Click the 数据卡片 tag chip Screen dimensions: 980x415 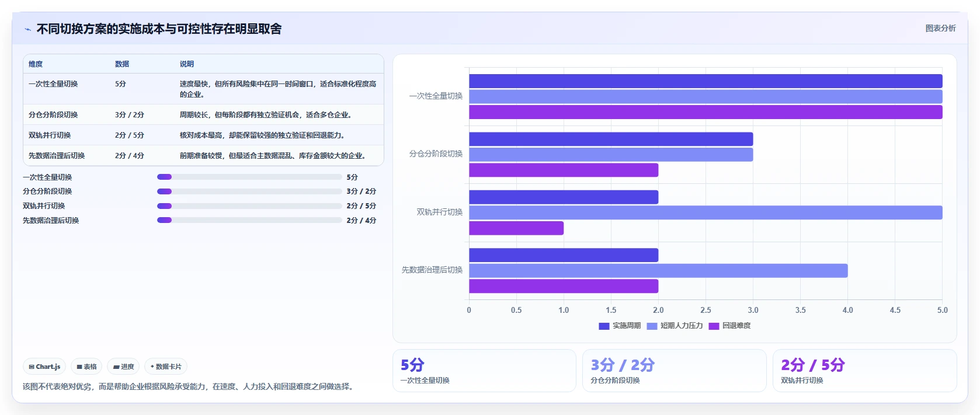click(166, 367)
